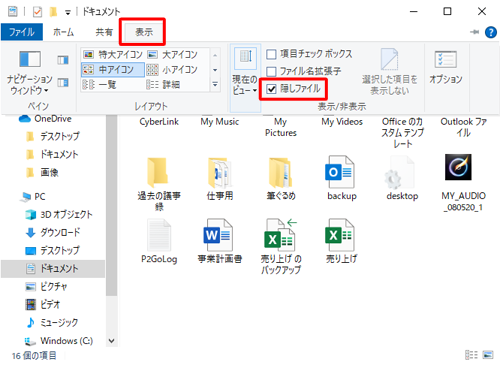Choose 小アイコン layout
The width and height of the screenshot is (500, 365).
coord(173,69)
